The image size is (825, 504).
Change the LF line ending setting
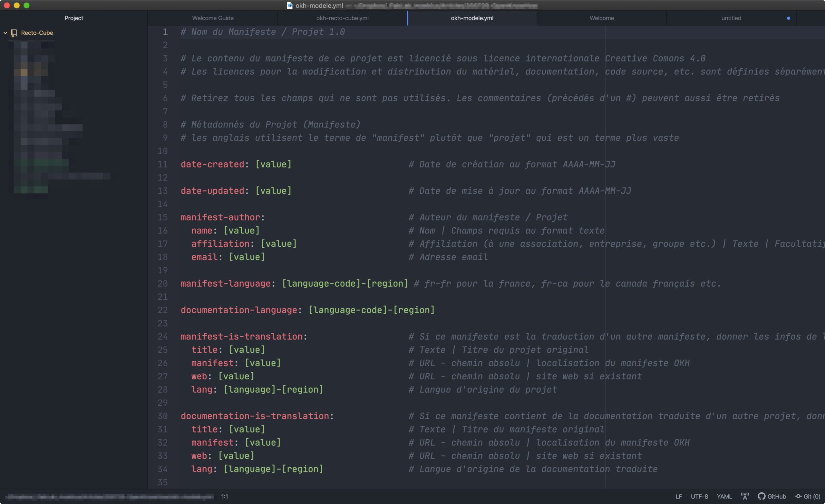pyautogui.click(x=678, y=496)
